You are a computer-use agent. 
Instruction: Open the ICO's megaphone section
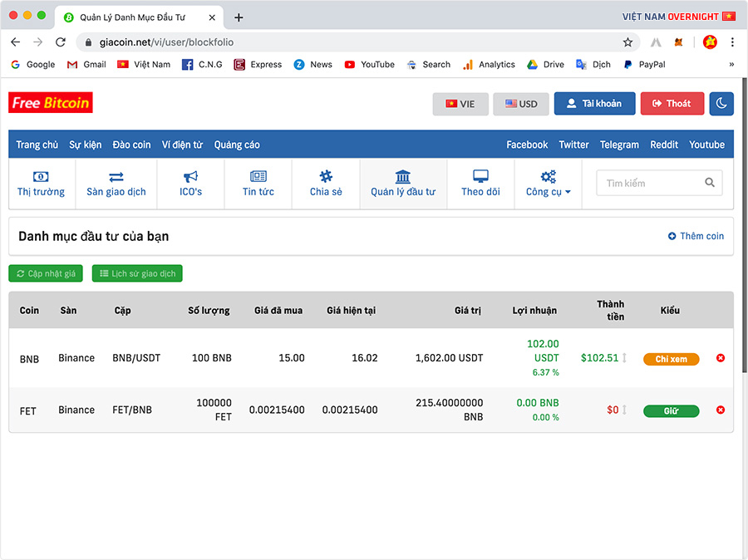[190, 184]
